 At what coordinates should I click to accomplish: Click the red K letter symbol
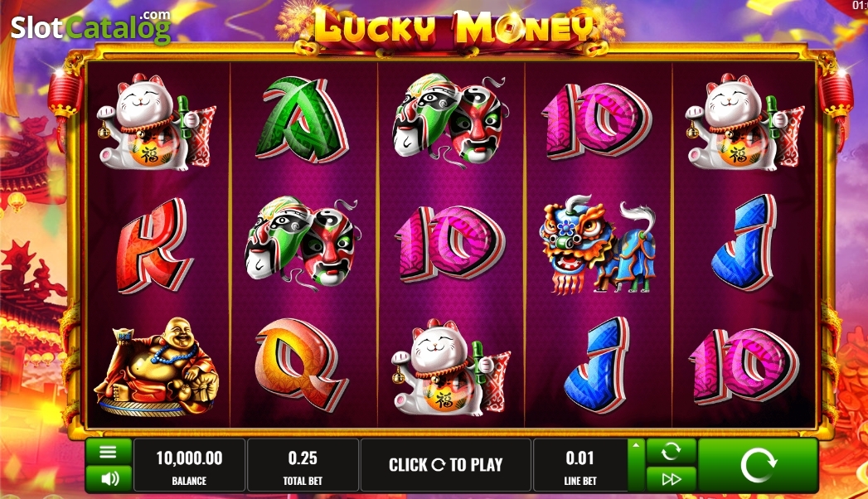[x=154, y=245]
